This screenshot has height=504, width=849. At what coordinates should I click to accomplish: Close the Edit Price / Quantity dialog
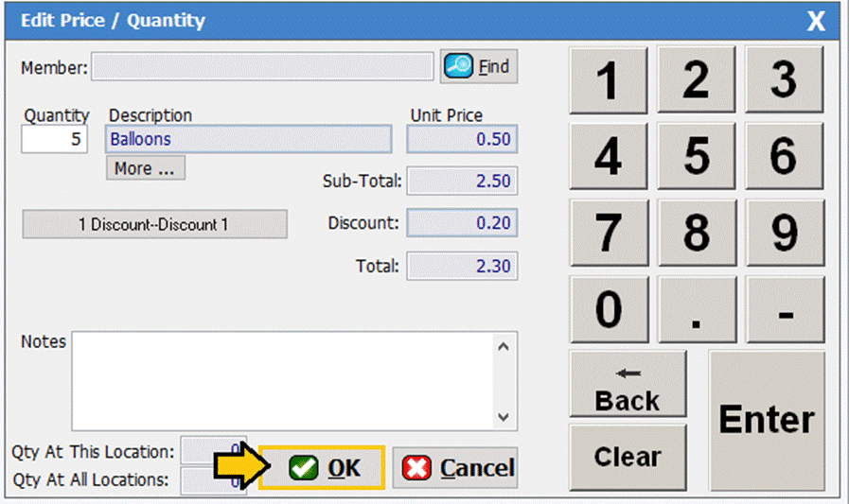click(x=815, y=21)
